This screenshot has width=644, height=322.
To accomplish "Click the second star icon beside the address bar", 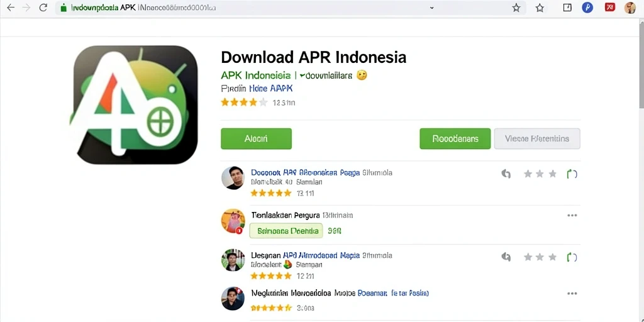I will pos(540,8).
